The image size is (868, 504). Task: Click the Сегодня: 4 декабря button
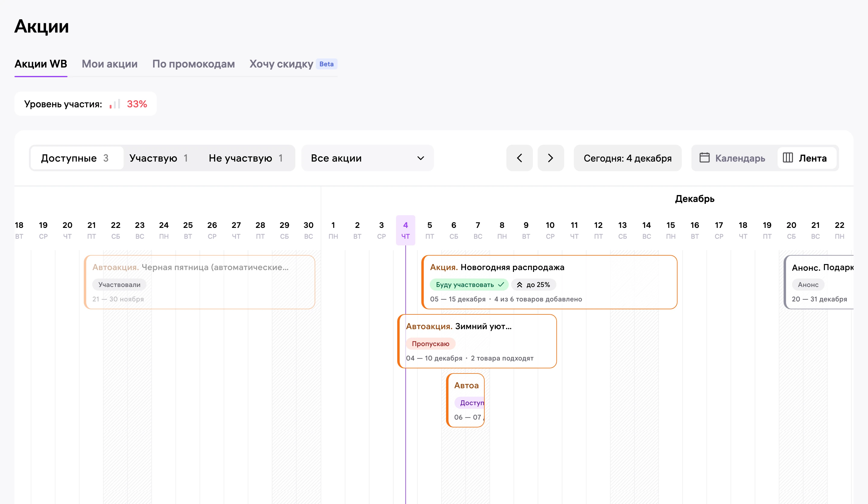[x=627, y=158]
